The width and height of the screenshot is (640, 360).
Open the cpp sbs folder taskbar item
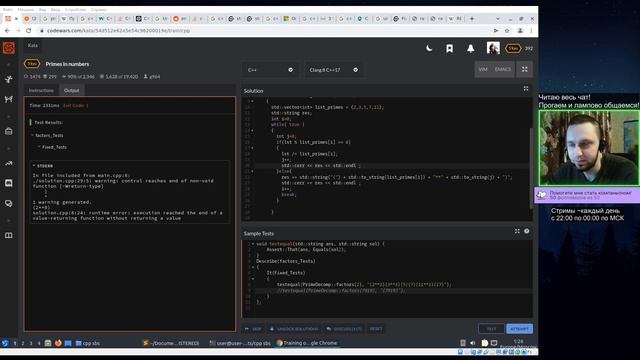[x=88, y=343]
